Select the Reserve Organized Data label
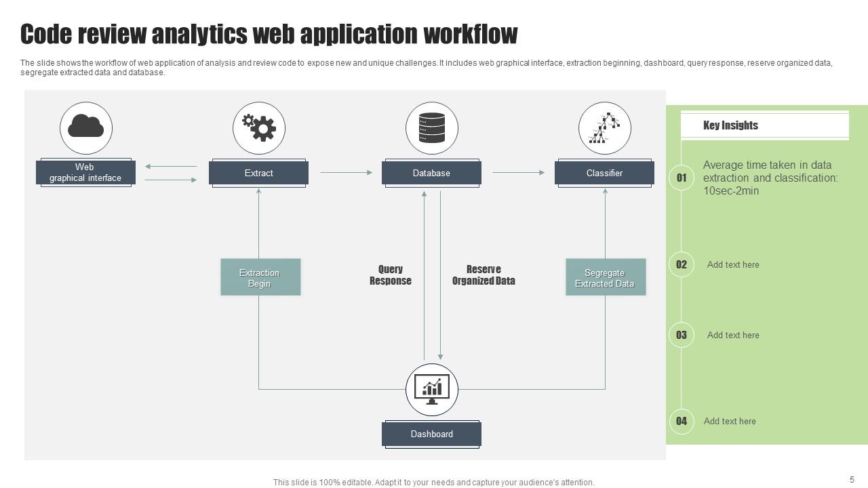 coord(483,274)
